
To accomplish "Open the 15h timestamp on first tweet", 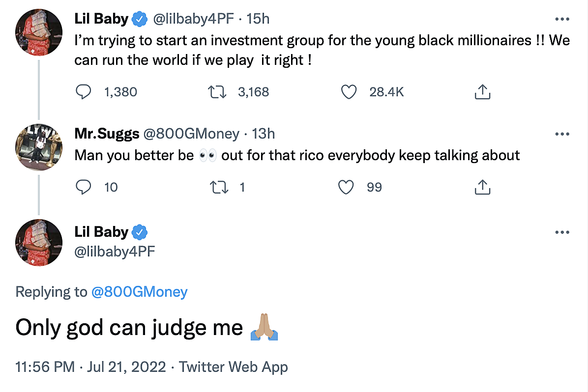I will [x=258, y=19].
